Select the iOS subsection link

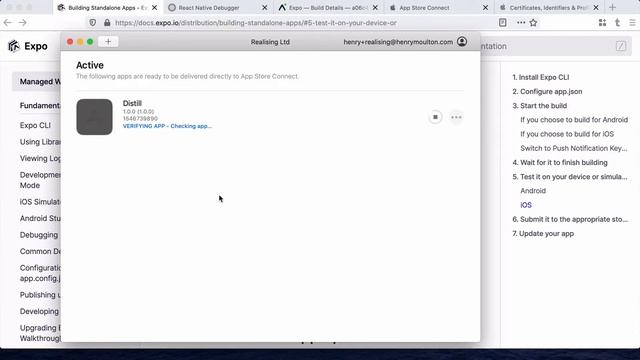(526, 205)
